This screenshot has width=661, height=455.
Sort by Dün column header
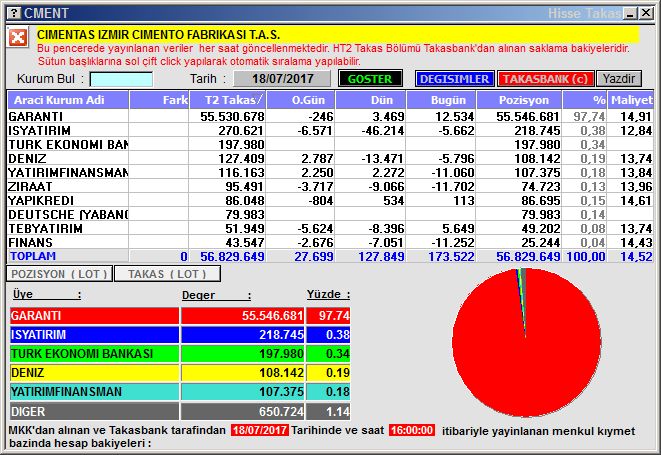tap(371, 100)
